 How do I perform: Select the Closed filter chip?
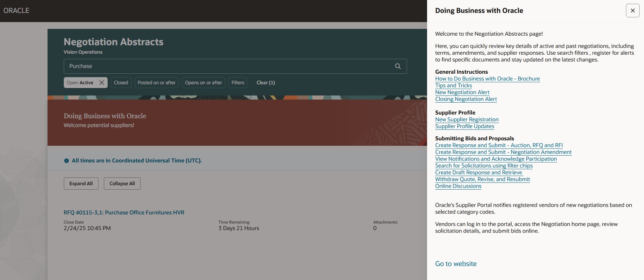(x=121, y=83)
